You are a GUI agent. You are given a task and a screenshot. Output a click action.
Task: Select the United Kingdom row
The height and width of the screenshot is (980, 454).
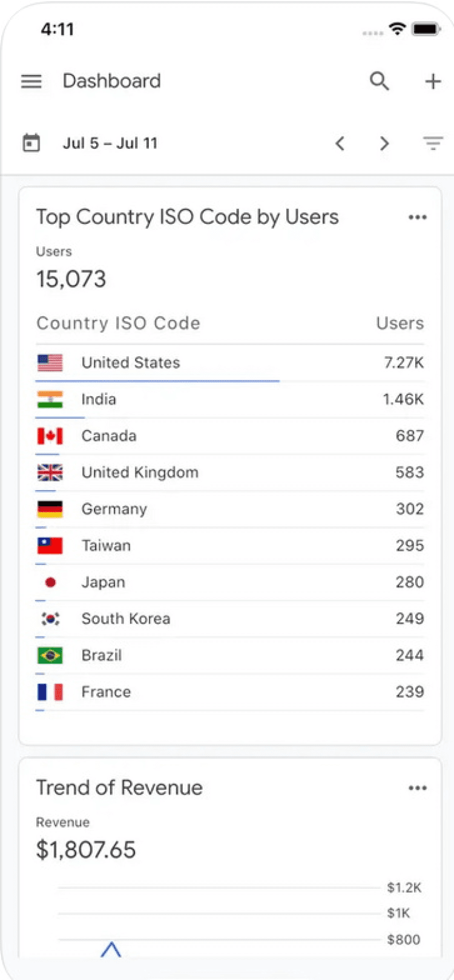(230, 472)
